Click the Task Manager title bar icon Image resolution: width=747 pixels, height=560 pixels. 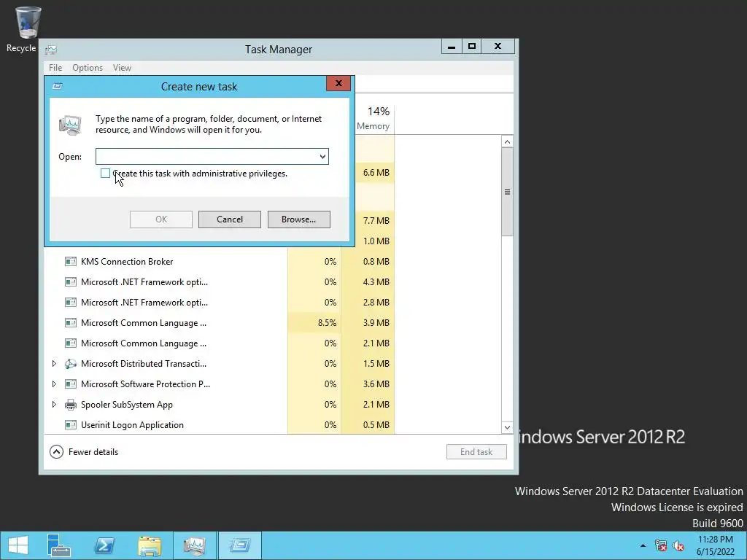pyautogui.click(x=51, y=49)
